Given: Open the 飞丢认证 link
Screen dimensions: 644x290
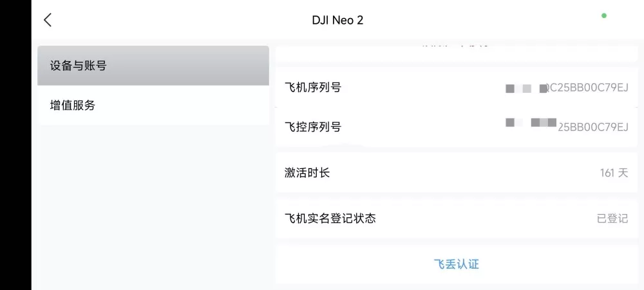Looking at the screenshot, I should coord(457,264).
